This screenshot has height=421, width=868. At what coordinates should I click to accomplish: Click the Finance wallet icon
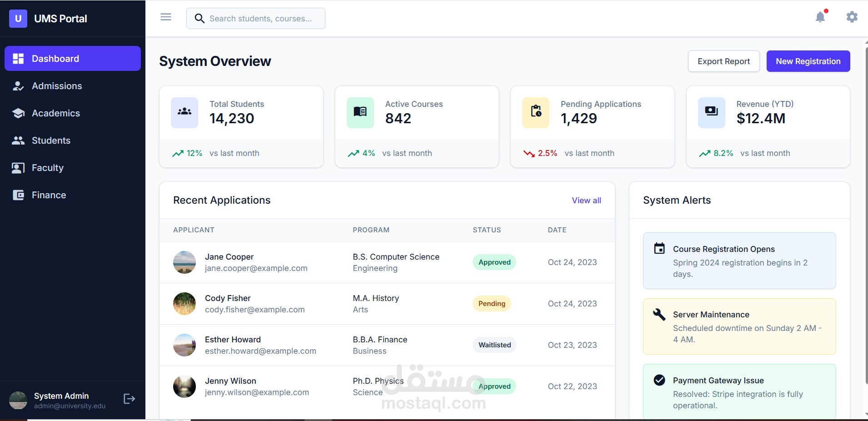(x=18, y=195)
